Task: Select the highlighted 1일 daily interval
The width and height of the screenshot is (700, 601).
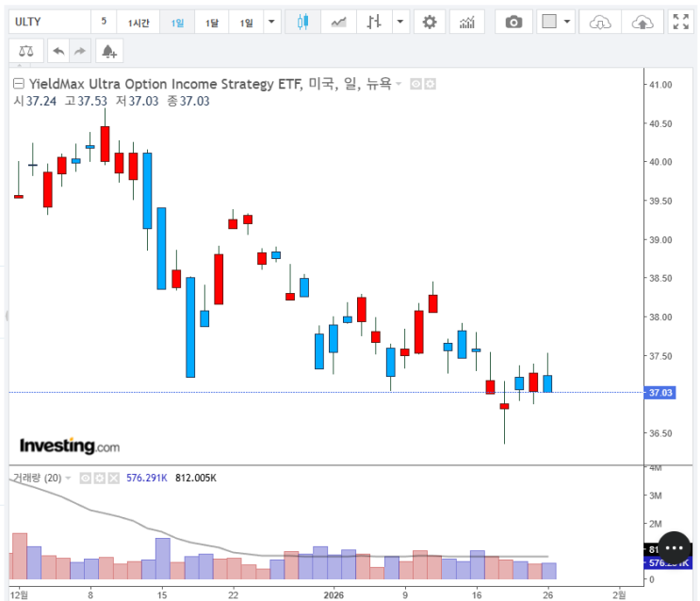Action: tap(177, 22)
